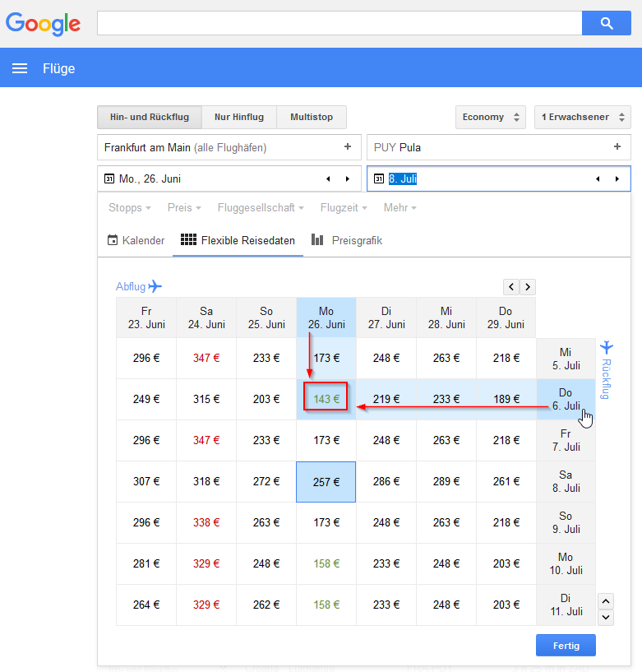Show later return dates with down arrow
The height and width of the screenshot is (672, 642).
pos(606,618)
